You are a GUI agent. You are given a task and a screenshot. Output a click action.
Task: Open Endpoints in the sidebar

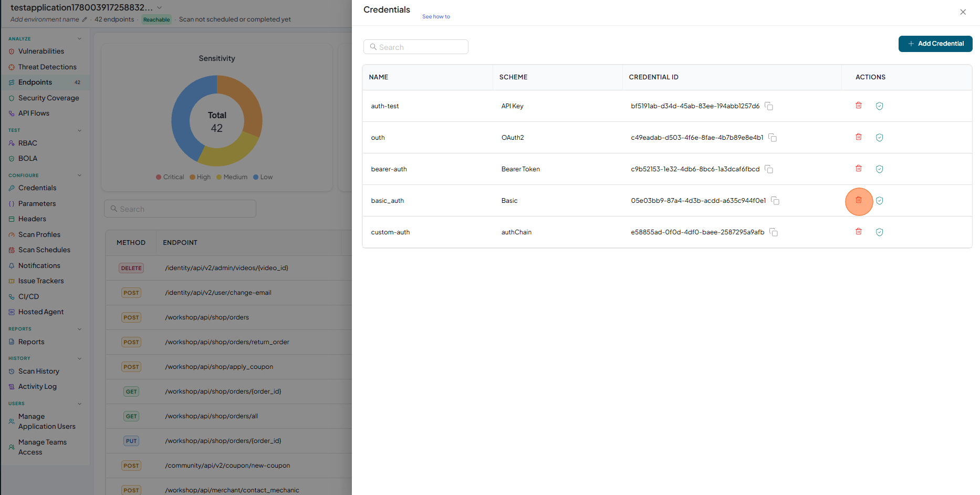[x=45, y=82]
